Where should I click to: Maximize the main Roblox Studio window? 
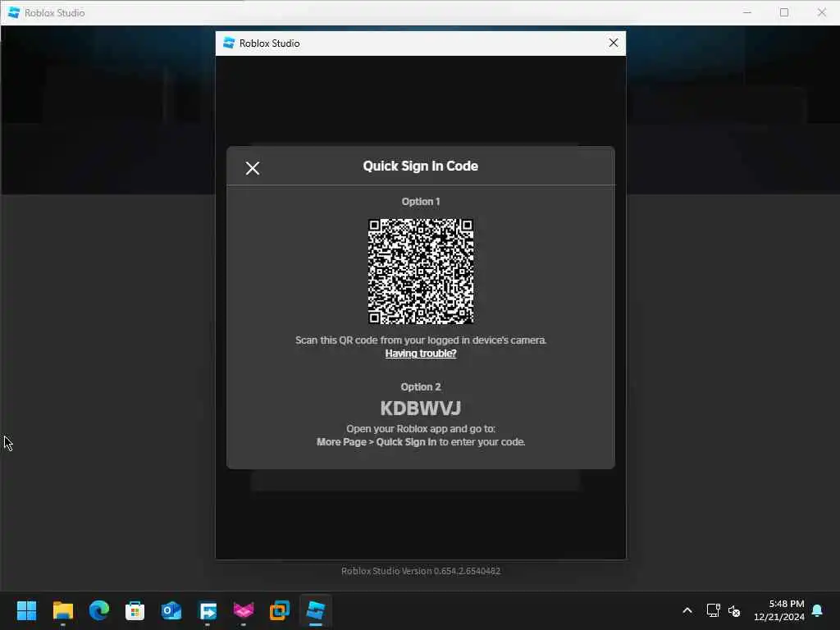coord(784,12)
